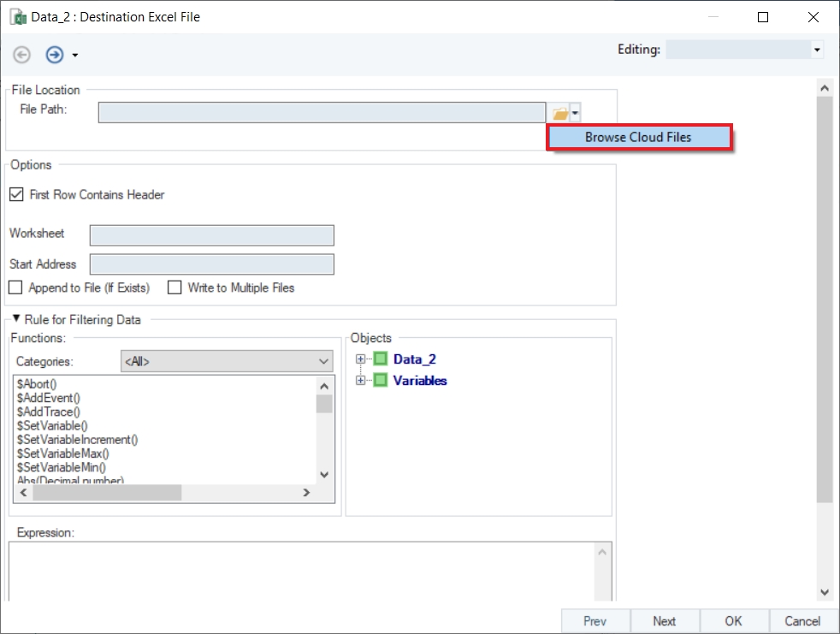Screen dimensions: 840x634
Task: Toggle First Row Contains Header checkbox
Action: point(16,195)
